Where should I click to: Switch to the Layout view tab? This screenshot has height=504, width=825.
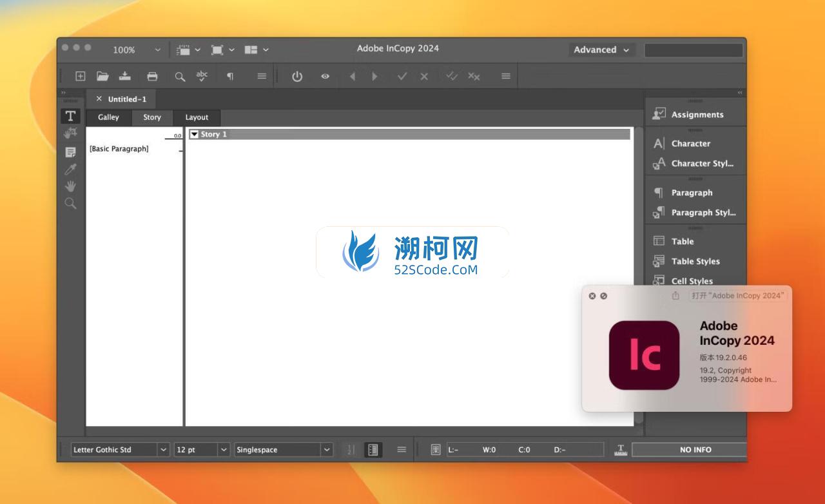[x=197, y=117]
